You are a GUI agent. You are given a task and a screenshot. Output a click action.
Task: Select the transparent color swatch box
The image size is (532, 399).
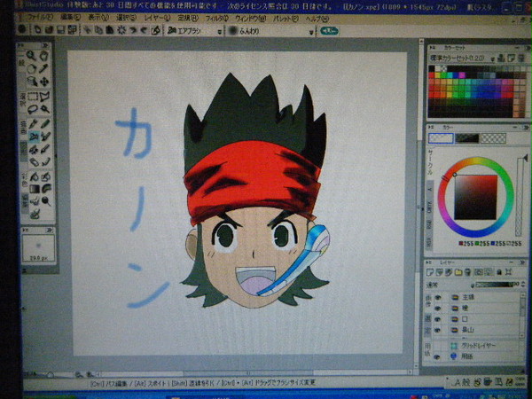click(x=493, y=138)
